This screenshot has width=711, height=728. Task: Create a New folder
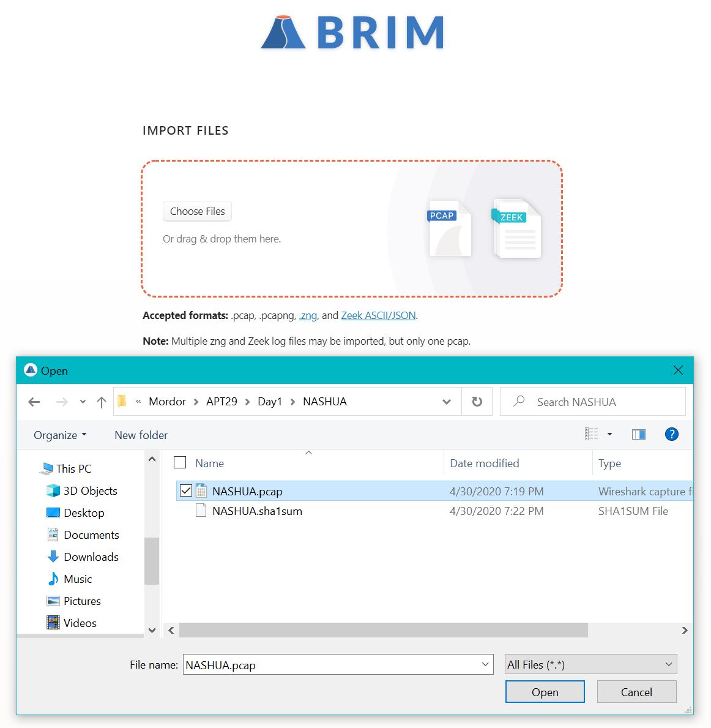click(x=141, y=435)
